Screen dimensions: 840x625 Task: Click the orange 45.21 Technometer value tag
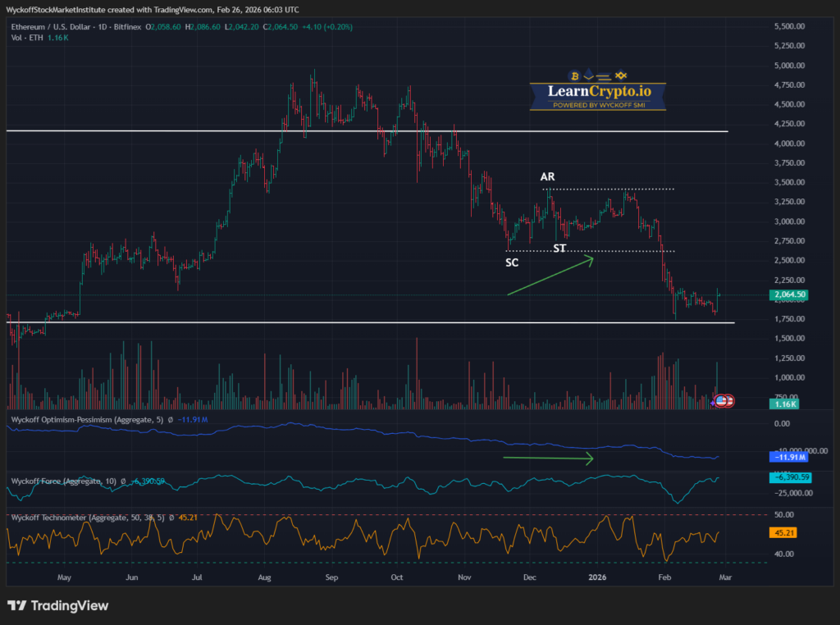tap(783, 532)
